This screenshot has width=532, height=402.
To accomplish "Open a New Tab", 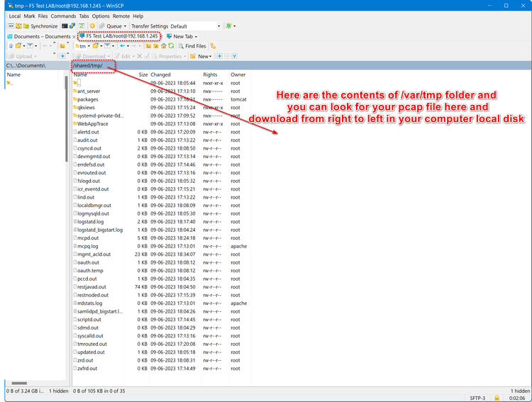I will coord(182,36).
